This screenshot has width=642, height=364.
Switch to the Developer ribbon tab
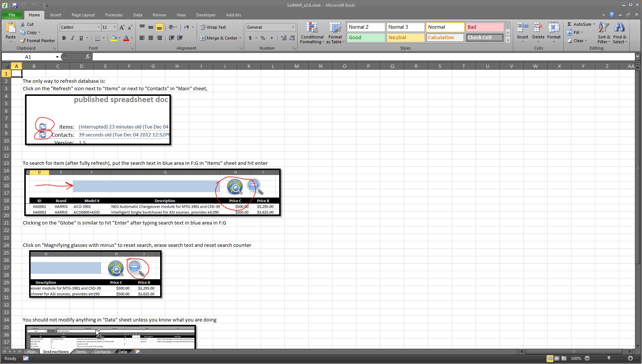206,15
